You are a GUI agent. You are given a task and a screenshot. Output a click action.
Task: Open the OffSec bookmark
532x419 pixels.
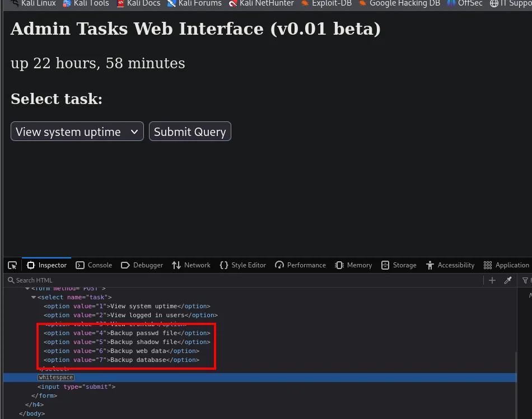pos(464,3)
